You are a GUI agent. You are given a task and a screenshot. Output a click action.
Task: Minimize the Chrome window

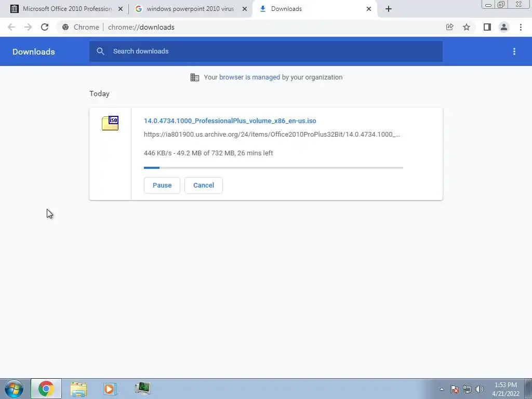coord(488,5)
